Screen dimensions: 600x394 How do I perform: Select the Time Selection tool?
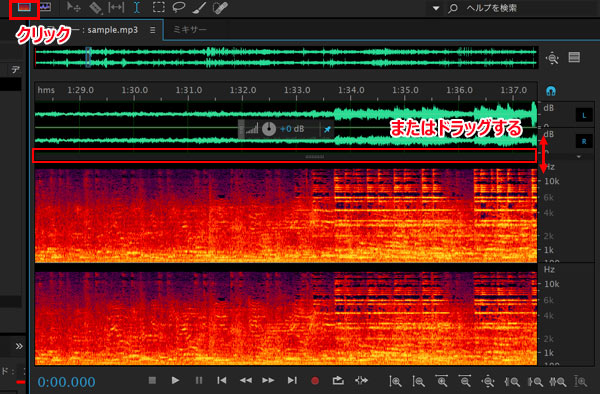[x=137, y=7]
